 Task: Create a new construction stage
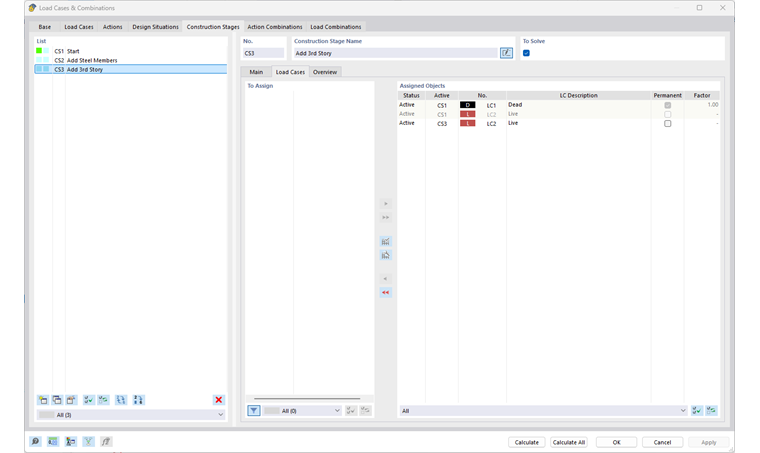coord(43,400)
